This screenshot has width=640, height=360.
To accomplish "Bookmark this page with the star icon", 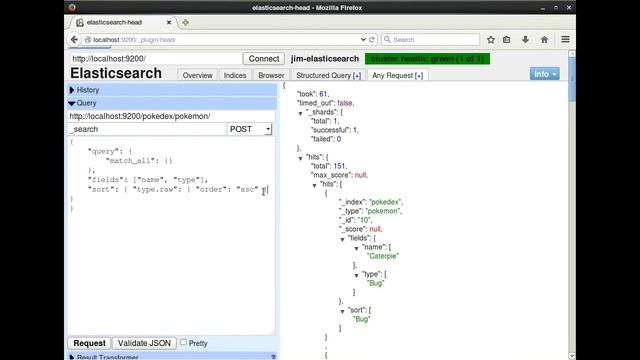I will click(491, 40).
